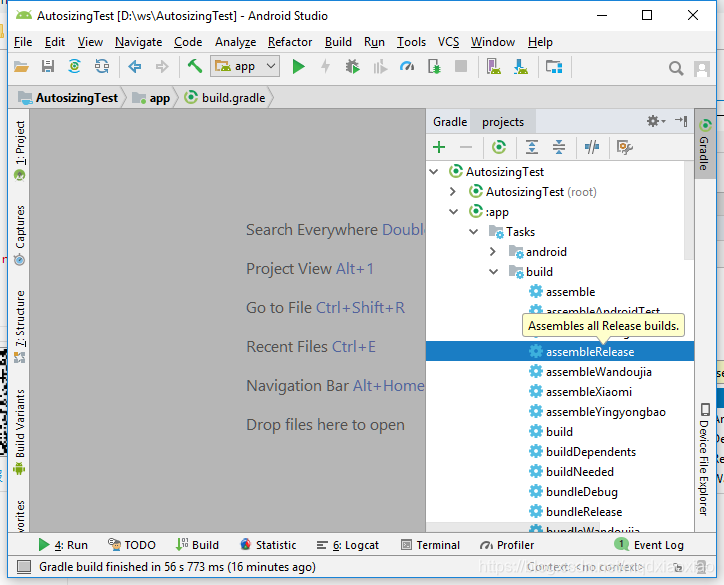Make project with the green hammer icon
The width and height of the screenshot is (724, 585).
click(195, 67)
